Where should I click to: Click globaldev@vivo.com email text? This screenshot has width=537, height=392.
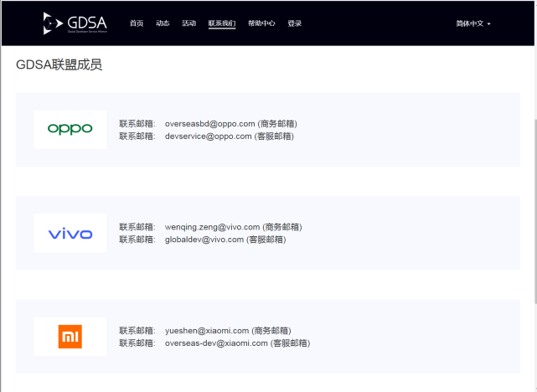(204, 240)
